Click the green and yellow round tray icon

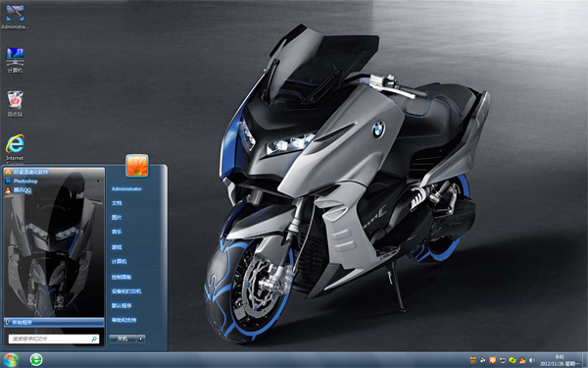(513, 360)
